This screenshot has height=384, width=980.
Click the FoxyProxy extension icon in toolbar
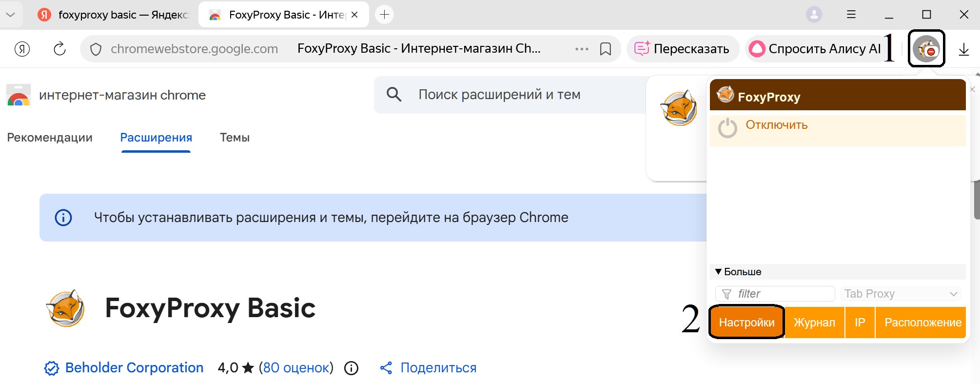tap(926, 49)
